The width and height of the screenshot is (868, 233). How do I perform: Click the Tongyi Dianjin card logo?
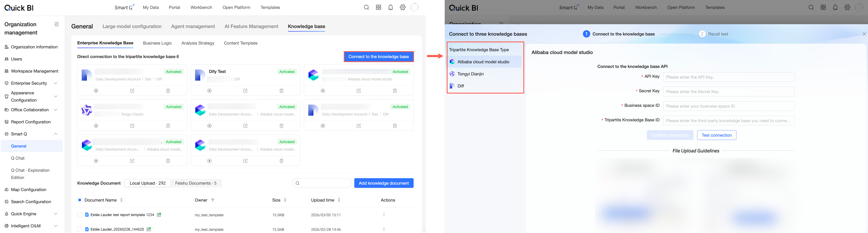87,110
